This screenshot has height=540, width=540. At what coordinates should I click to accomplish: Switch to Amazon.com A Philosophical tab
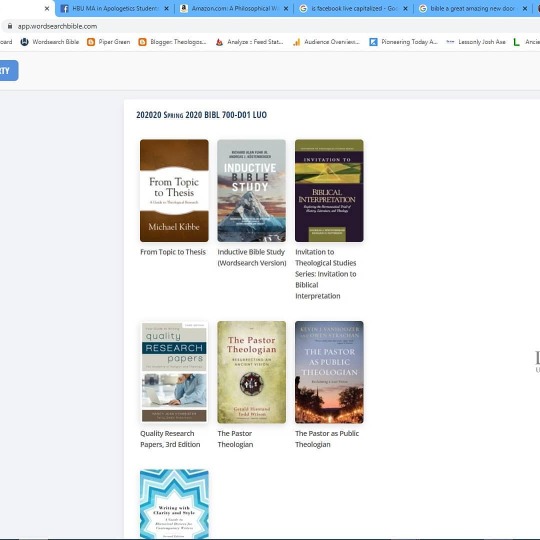click(x=235, y=8)
